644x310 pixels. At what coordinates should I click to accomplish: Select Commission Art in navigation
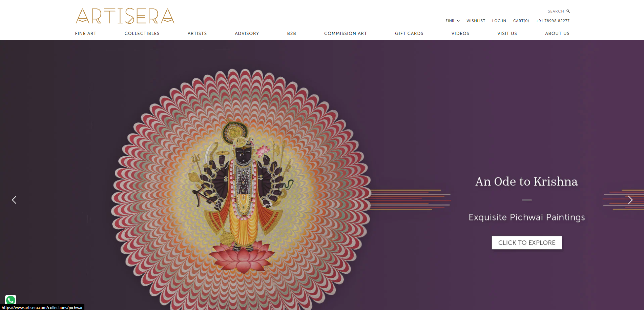(346, 33)
